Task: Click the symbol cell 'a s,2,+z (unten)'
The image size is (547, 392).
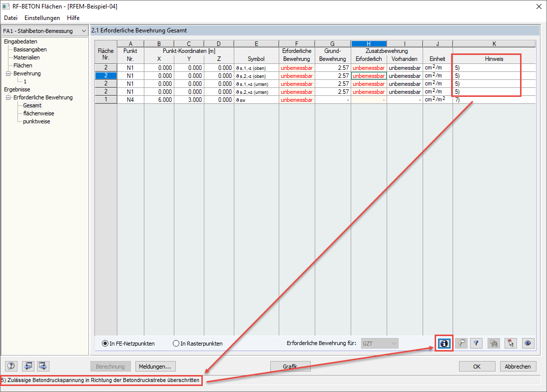Action: 256,92
